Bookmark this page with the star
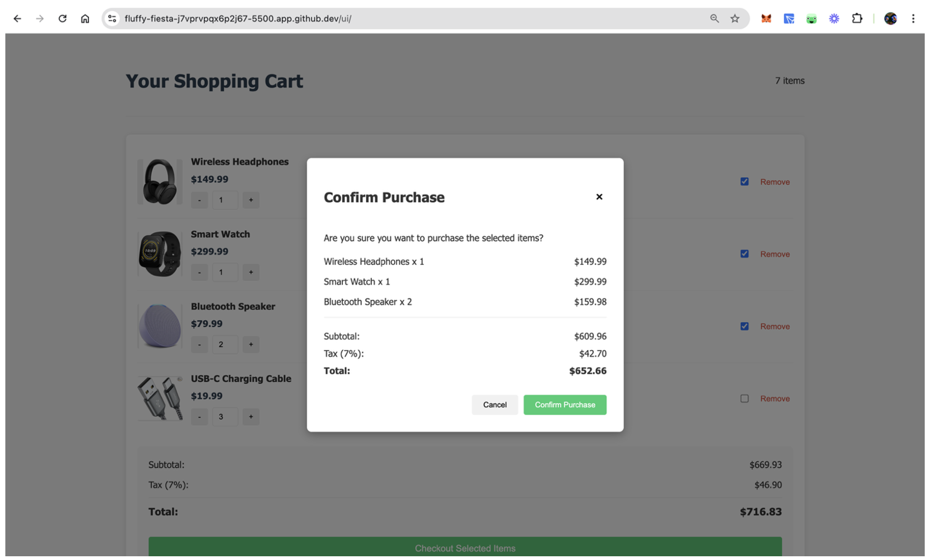Screen dimensions: 929x560 (x=735, y=19)
